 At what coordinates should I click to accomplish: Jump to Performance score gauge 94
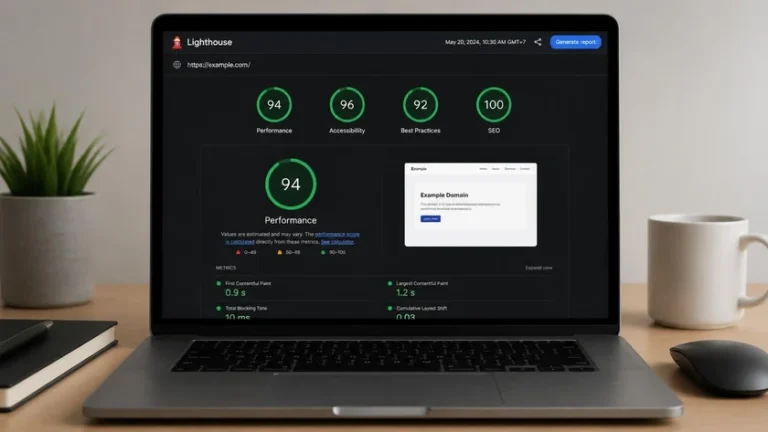[x=274, y=104]
